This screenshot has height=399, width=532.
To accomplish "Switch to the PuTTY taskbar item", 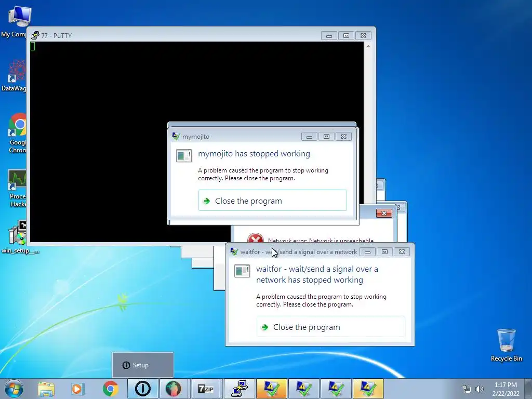I will 240,389.
